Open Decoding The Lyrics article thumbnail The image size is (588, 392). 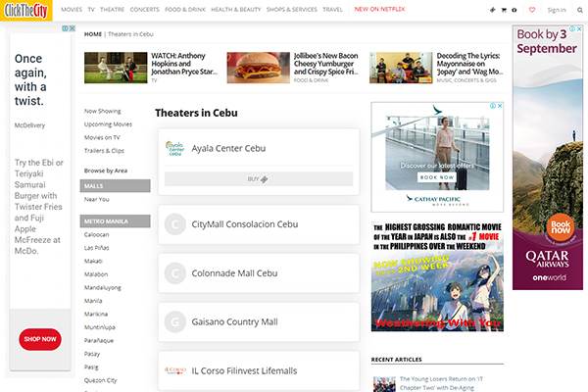[401, 68]
